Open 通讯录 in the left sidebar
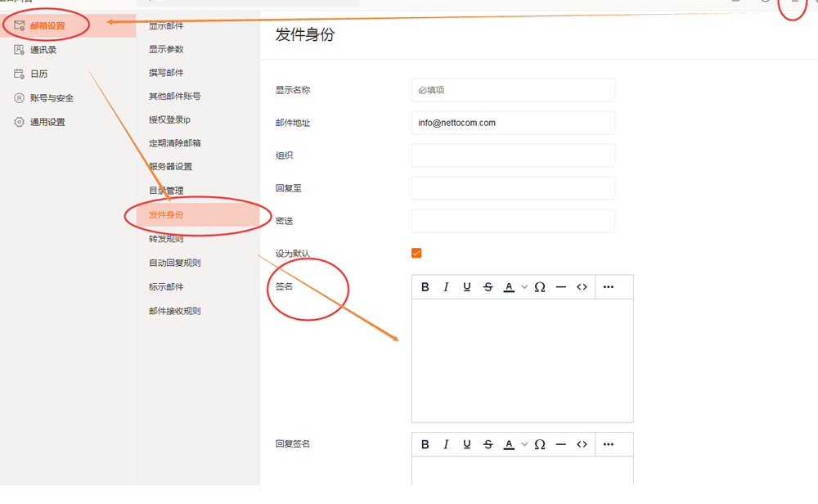818x504 pixels. 43,50
